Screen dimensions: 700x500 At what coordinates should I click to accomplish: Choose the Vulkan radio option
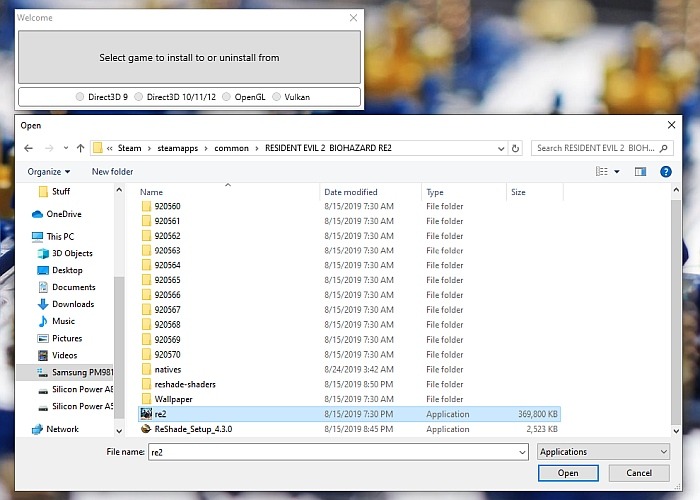[276, 97]
